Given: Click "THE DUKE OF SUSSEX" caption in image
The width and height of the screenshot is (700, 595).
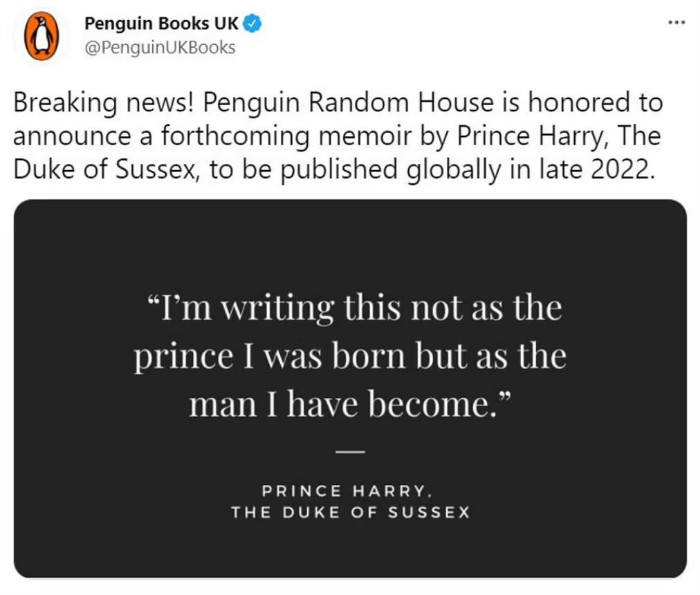Looking at the screenshot, I should point(350,512).
